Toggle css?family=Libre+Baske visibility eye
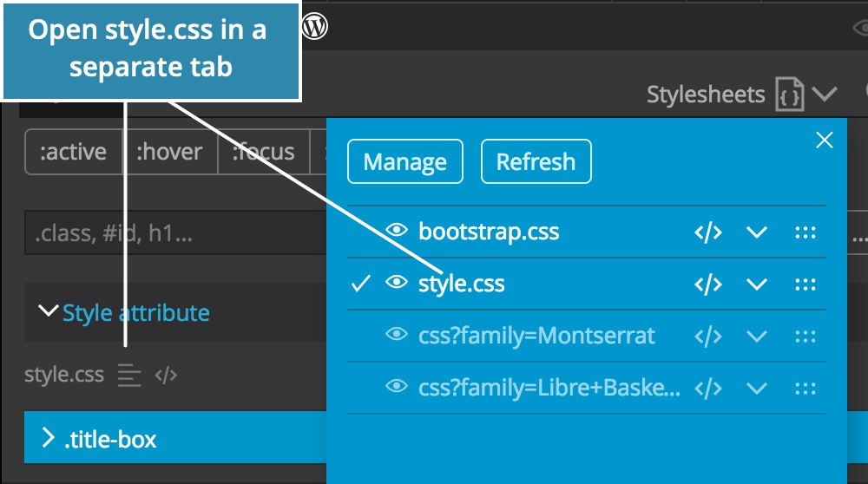 397,386
